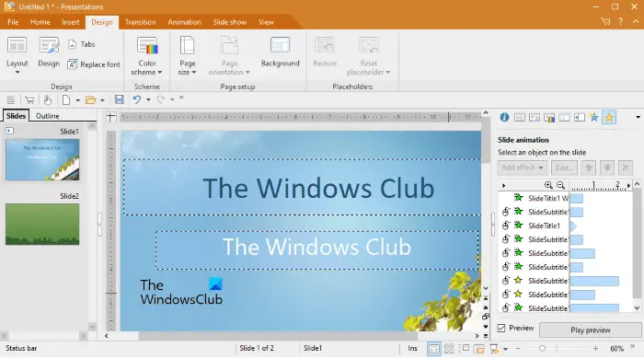Switch to the Insert ribbon tab
The width and height of the screenshot is (644, 359).
pos(71,22)
